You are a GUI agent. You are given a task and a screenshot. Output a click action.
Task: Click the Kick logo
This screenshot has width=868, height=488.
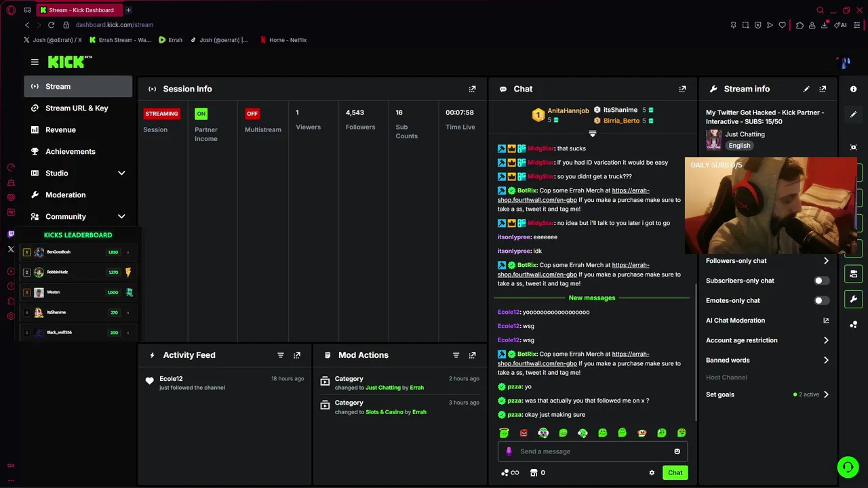coord(69,62)
